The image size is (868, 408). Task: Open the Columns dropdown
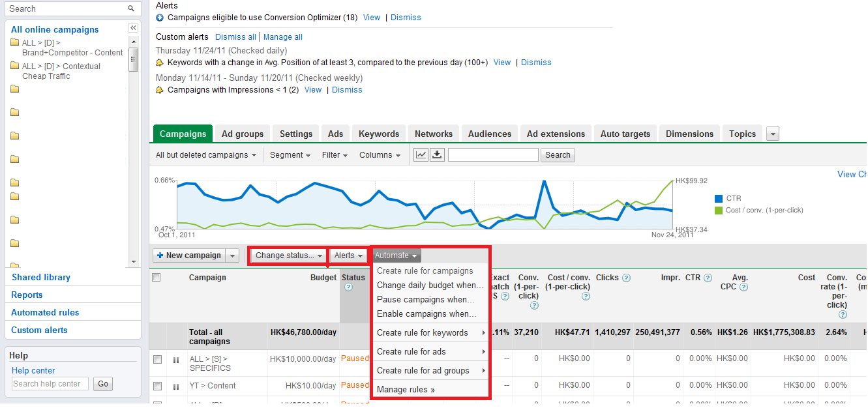click(380, 155)
